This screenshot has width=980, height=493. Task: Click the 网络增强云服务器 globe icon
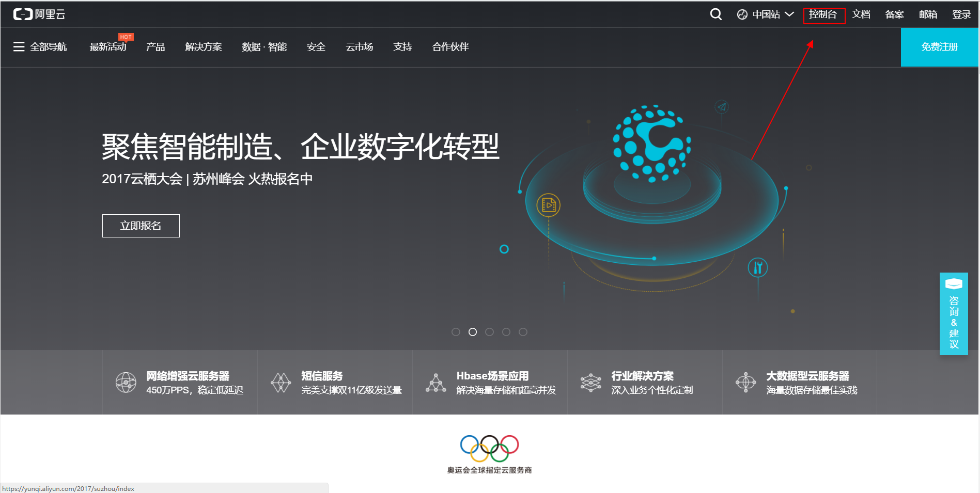[126, 383]
